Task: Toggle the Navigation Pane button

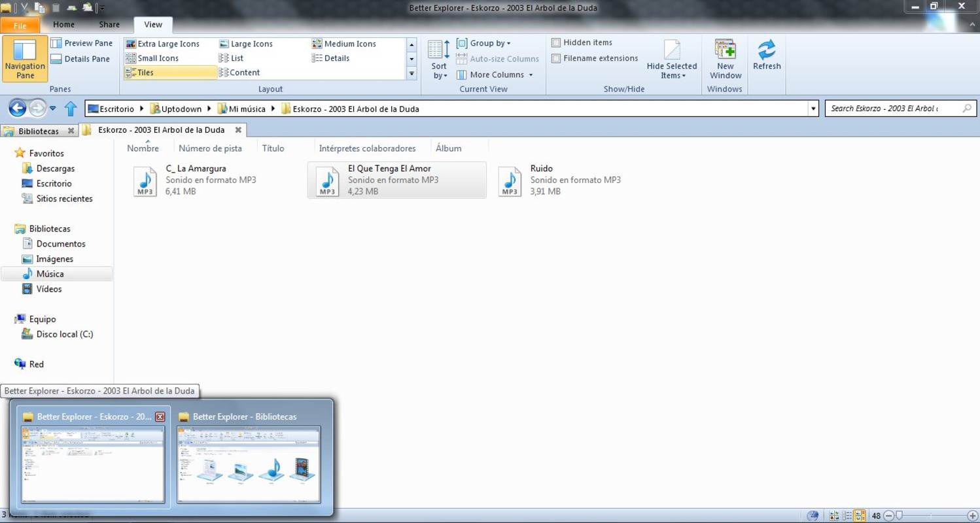Action: click(x=25, y=59)
